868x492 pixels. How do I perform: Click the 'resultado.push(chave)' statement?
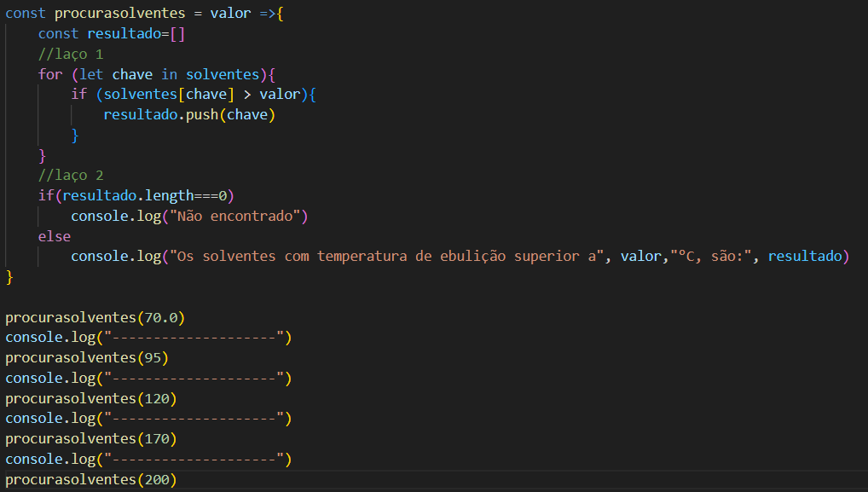(189, 114)
